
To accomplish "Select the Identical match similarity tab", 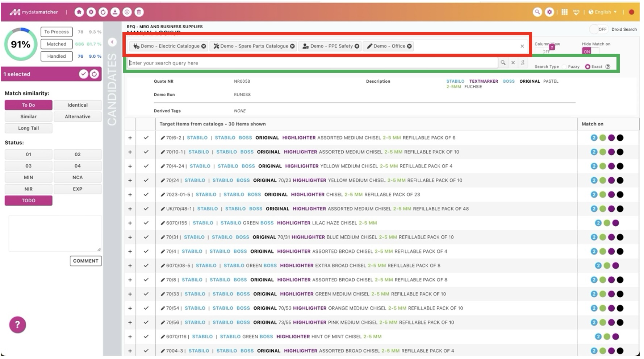I will [78, 105].
